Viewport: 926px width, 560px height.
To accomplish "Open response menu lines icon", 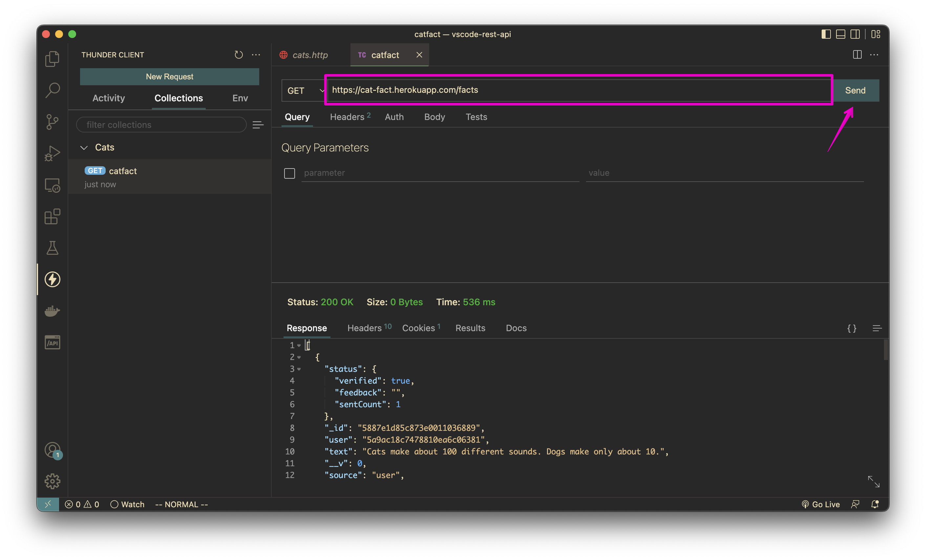I will (x=877, y=328).
